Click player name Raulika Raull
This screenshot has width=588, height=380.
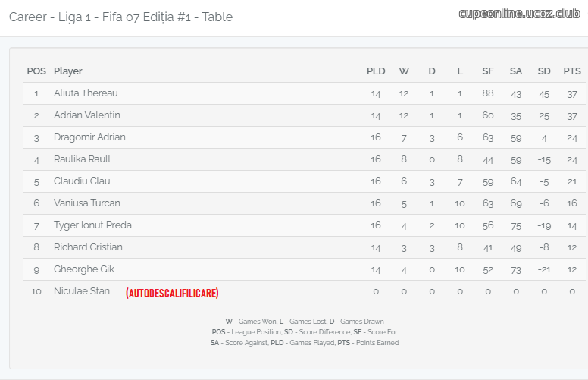click(82, 159)
